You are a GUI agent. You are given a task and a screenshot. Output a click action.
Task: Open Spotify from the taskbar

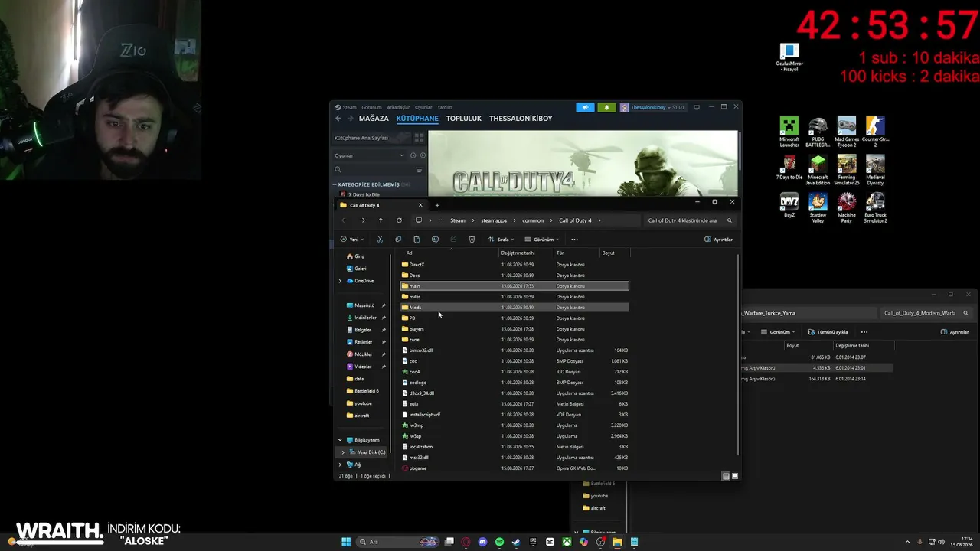click(x=499, y=542)
